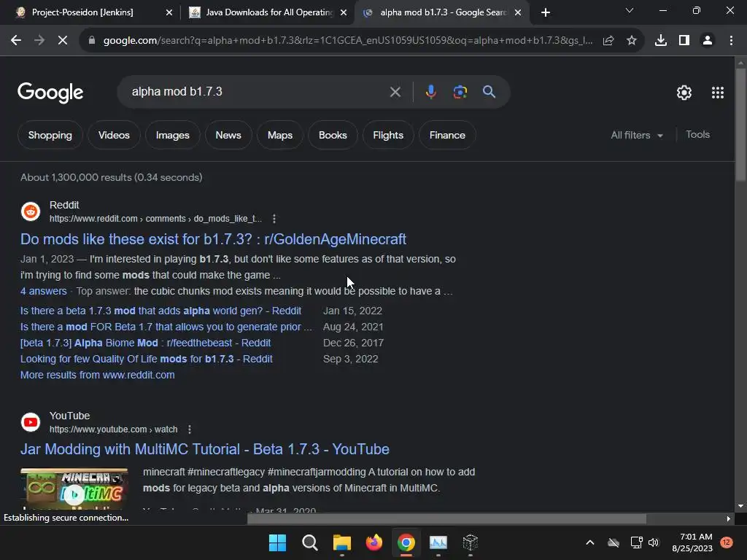Open the tab search chevron
747x560 pixels.
[630, 10]
